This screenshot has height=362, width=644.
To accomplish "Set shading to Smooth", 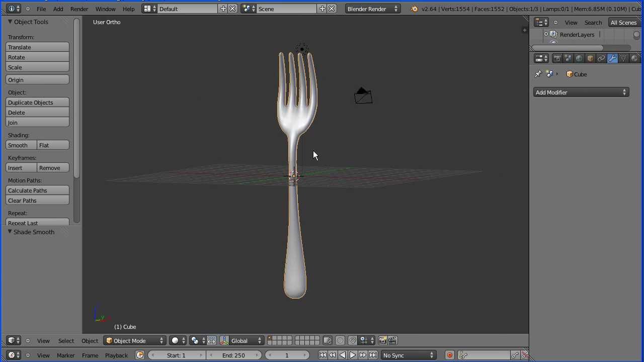I will pyautogui.click(x=22, y=145).
